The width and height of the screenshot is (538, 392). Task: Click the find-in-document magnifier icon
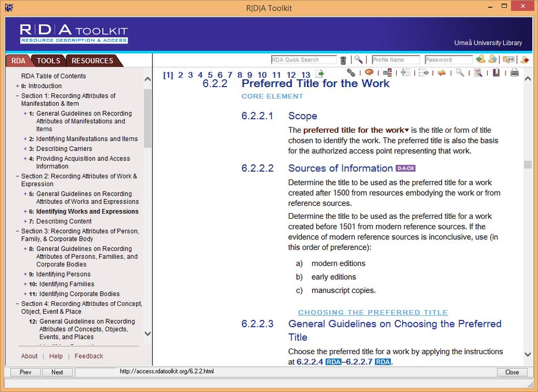point(478,72)
